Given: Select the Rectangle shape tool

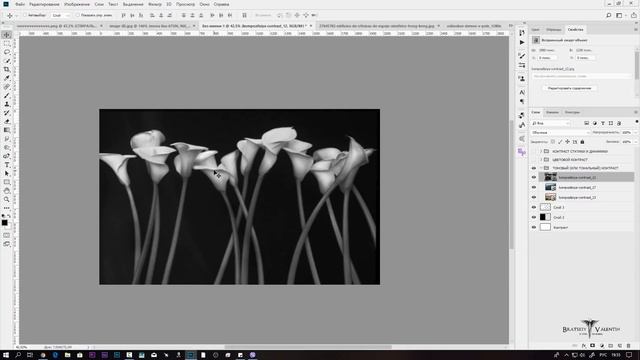Looking at the screenshot, I should [x=7, y=182].
